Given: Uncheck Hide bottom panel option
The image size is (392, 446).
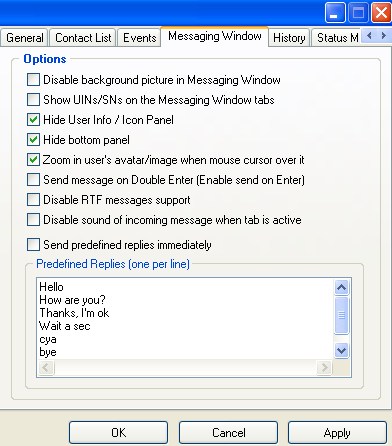Looking at the screenshot, I should (x=33, y=140).
